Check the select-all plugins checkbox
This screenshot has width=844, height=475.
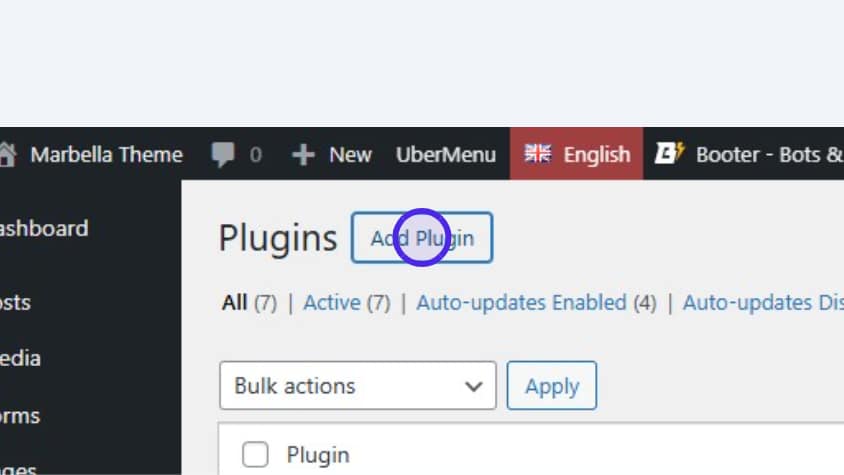pyautogui.click(x=256, y=455)
